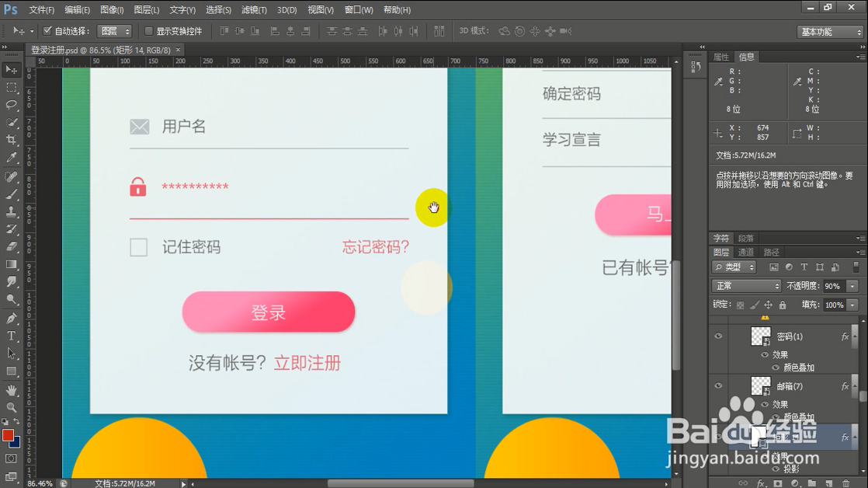
Task: Open the 正常 blend mode dropdown
Action: pyautogui.click(x=746, y=286)
